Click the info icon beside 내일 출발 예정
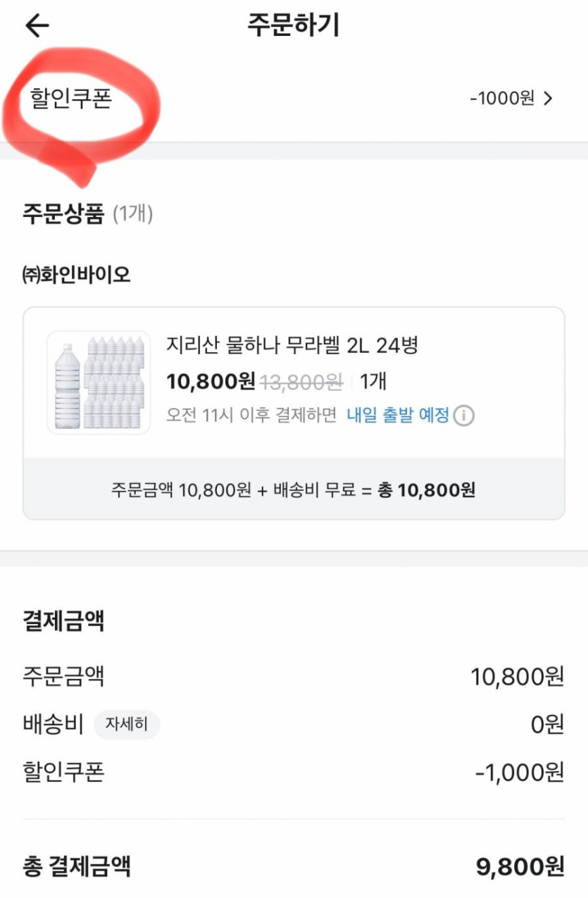588x898 pixels. [463, 416]
